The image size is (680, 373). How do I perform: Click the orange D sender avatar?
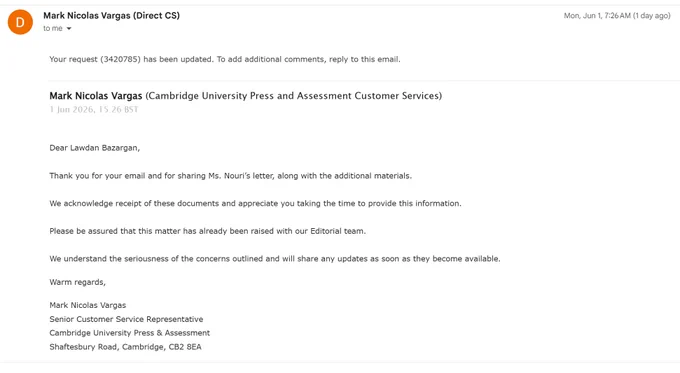click(20, 22)
